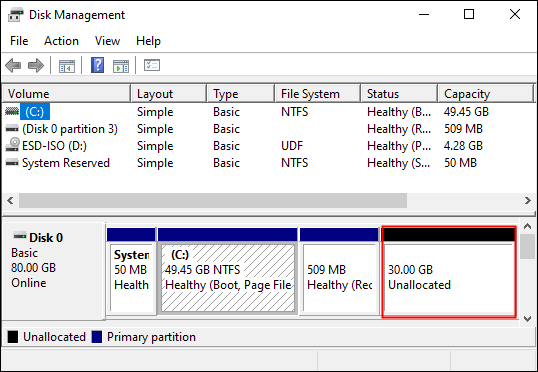Sort by the Type column header
Image resolution: width=538 pixels, height=372 pixels.
[x=241, y=93]
